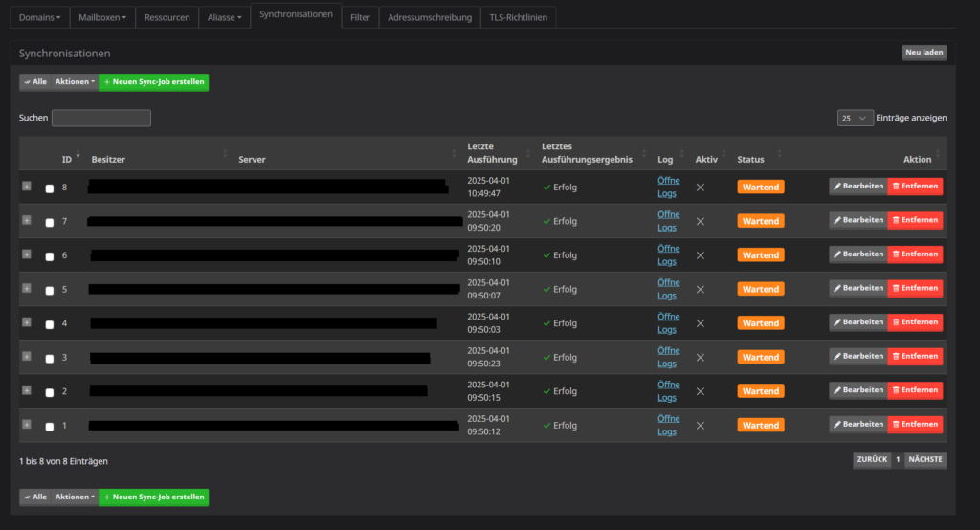Image resolution: width=980 pixels, height=530 pixels.
Task: Go to previous page with ZURÜCK
Action: click(872, 459)
